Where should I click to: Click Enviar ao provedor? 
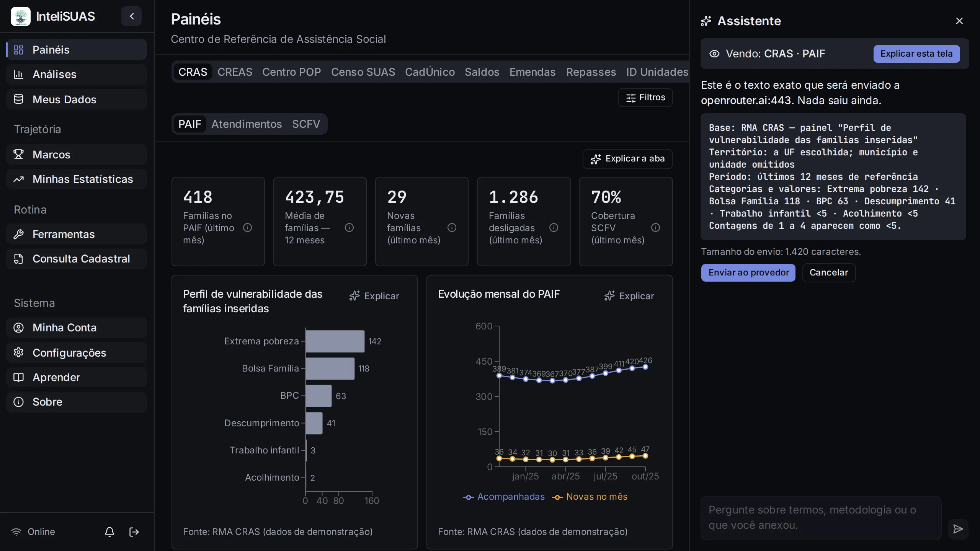[x=748, y=272]
